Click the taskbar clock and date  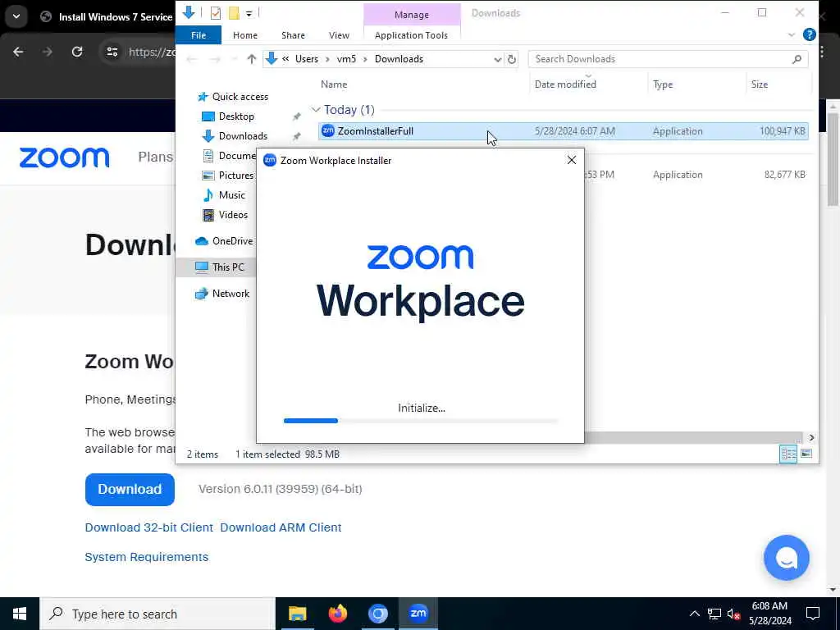pos(769,614)
